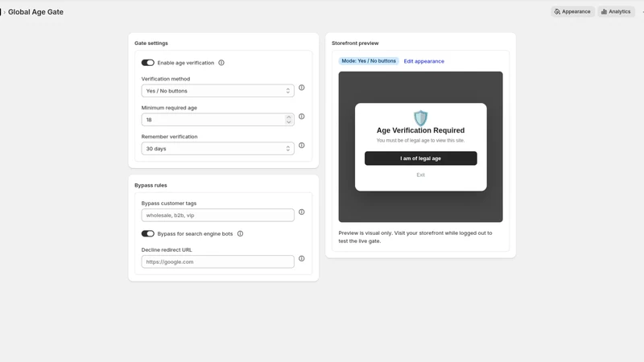Click I am of legal age button
This screenshot has height=362, width=644.
coord(420,158)
